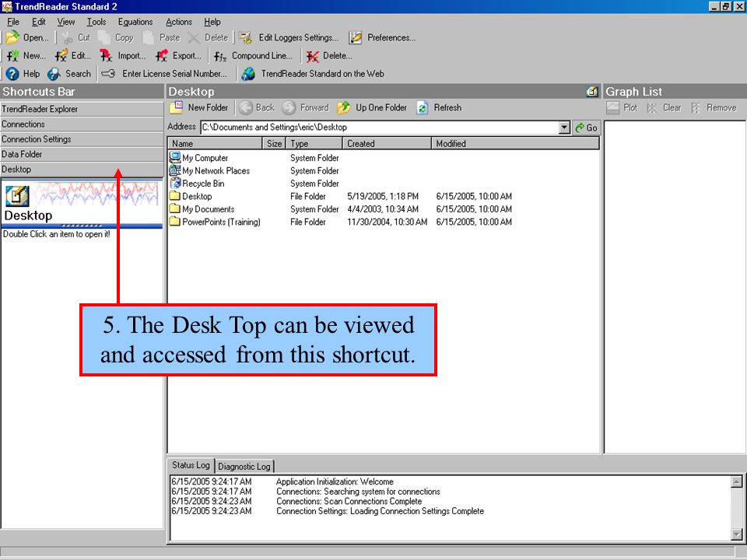Click the Search toolbar icon
This screenshot has width=747, height=560.
pyautogui.click(x=54, y=74)
